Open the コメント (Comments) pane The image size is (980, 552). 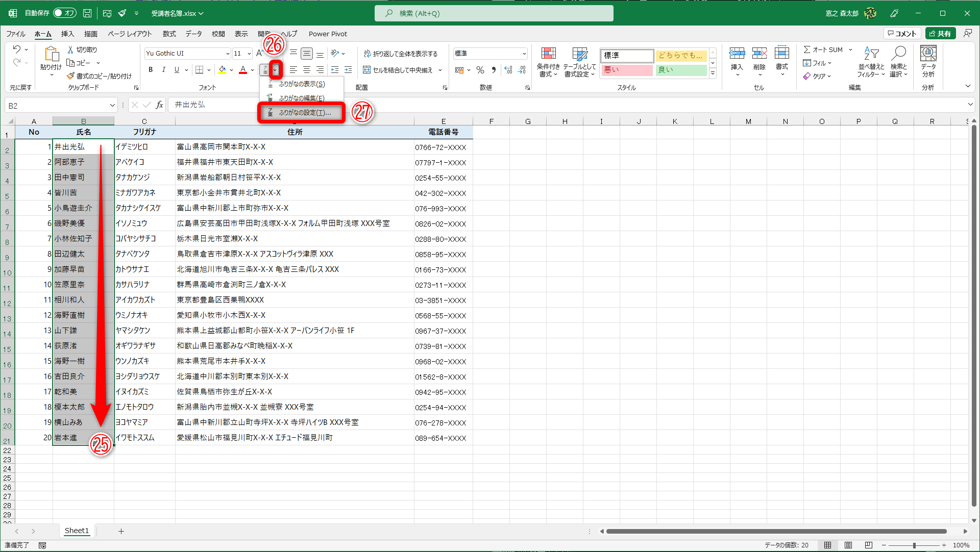tap(902, 33)
